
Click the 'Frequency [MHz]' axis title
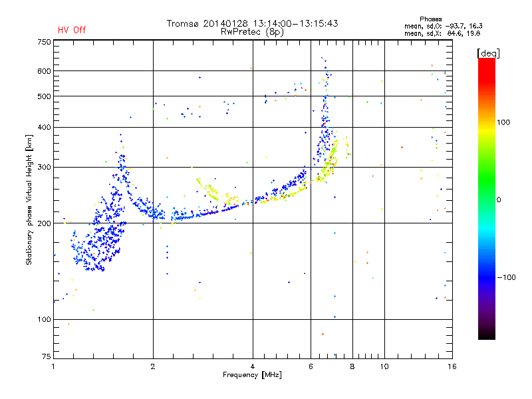[x=252, y=375]
